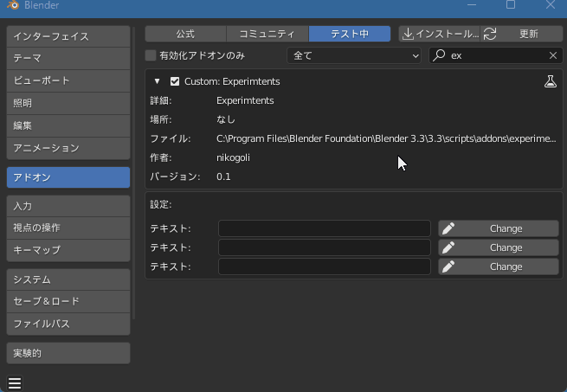
Task: Open アニメーション preferences section
Action: tap(68, 148)
